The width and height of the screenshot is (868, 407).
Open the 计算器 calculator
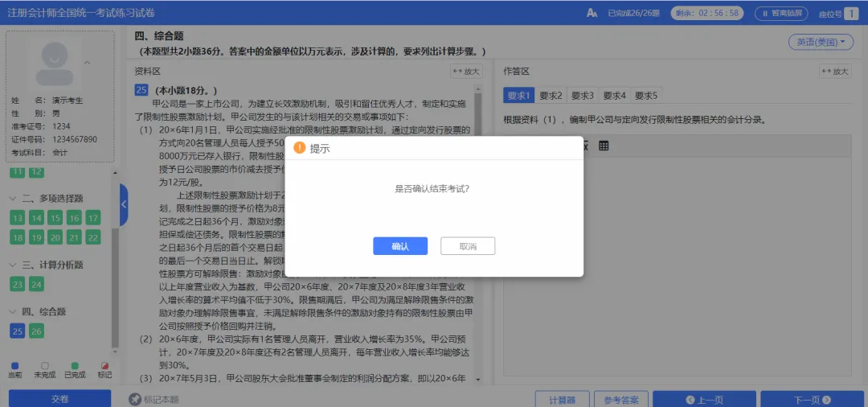pyautogui.click(x=562, y=400)
